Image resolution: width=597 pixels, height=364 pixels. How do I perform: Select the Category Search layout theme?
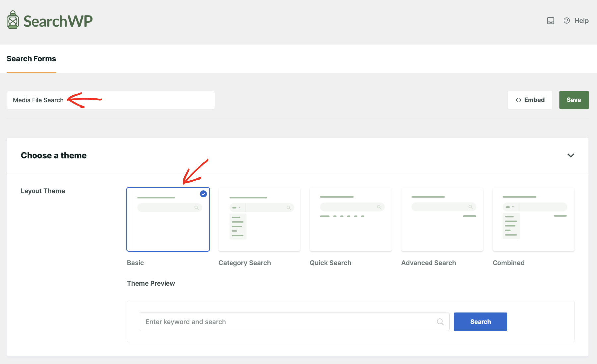[x=259, y=219]
